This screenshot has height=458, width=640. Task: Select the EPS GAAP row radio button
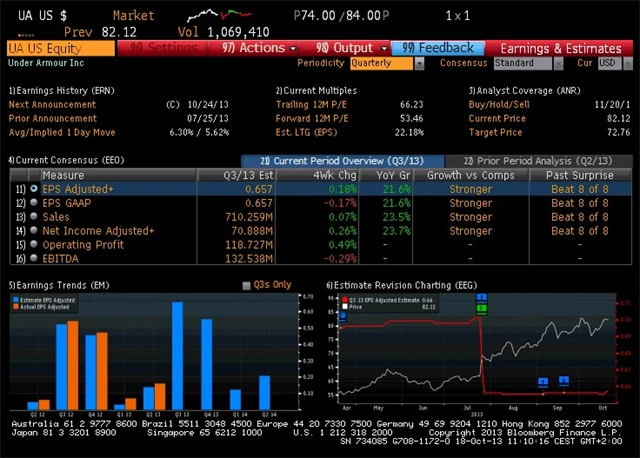35,202
